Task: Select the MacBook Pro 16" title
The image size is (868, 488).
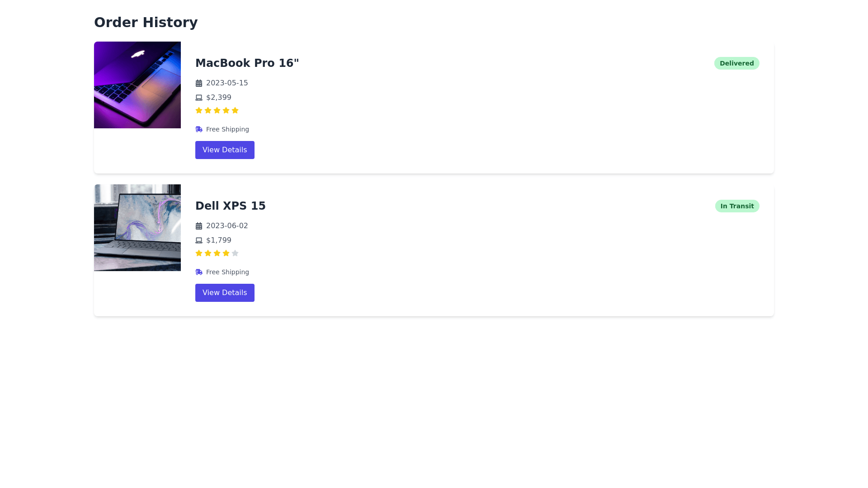Action: [x=247, y=63]
